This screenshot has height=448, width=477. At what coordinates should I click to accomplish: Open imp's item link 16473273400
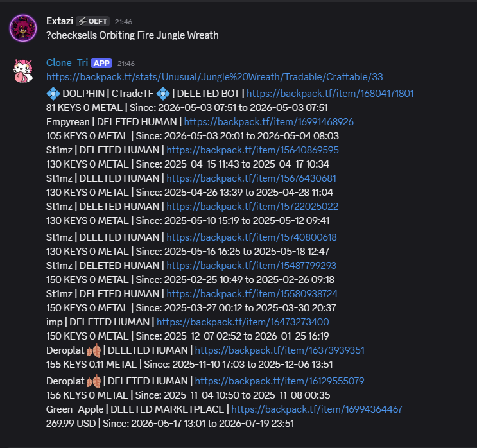pyautogui.click(x=243, y=322)
